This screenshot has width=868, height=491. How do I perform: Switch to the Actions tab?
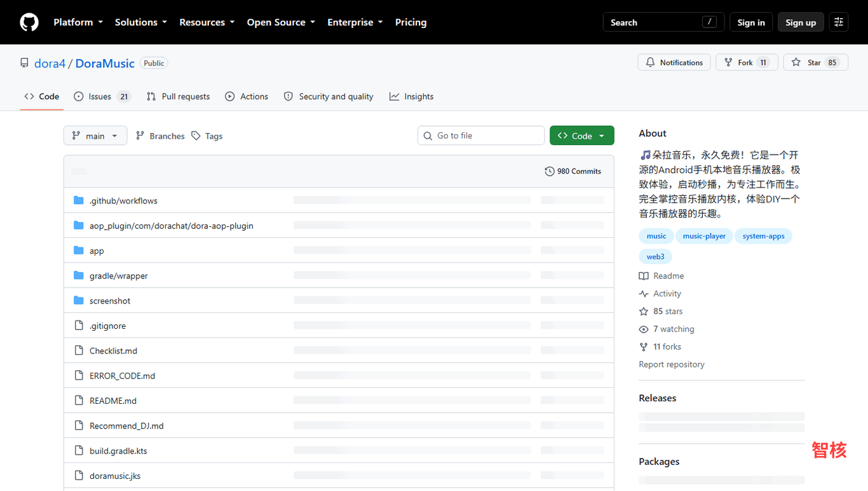tap(247, 97)
